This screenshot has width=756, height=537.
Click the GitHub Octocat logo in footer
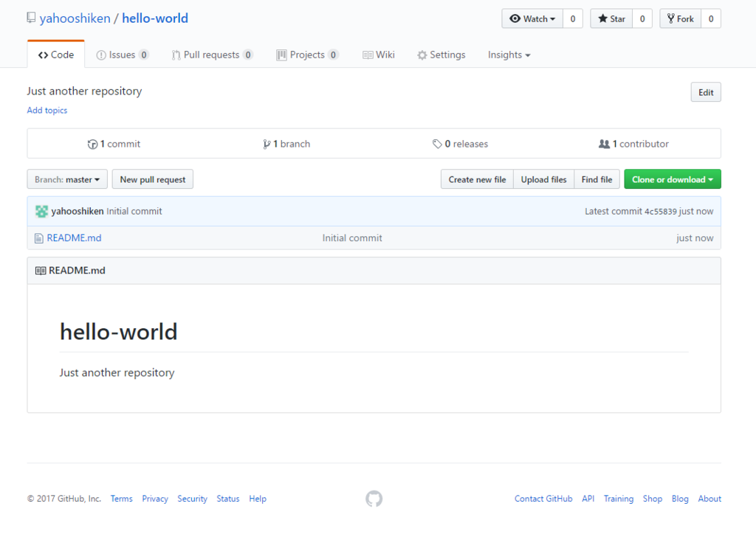click(374, 499)
